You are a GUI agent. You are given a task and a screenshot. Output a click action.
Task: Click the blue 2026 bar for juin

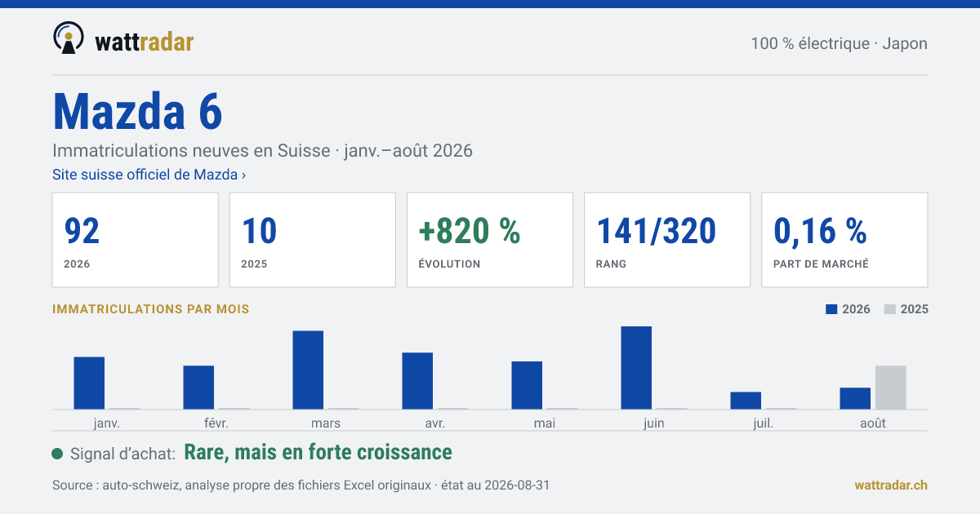636,368
